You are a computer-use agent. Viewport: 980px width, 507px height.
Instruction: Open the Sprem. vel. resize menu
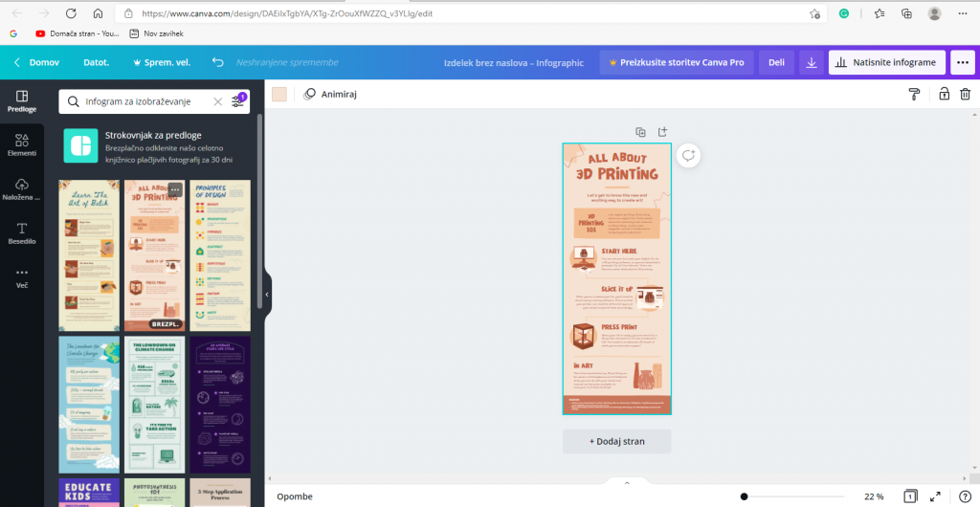(162, 62)
